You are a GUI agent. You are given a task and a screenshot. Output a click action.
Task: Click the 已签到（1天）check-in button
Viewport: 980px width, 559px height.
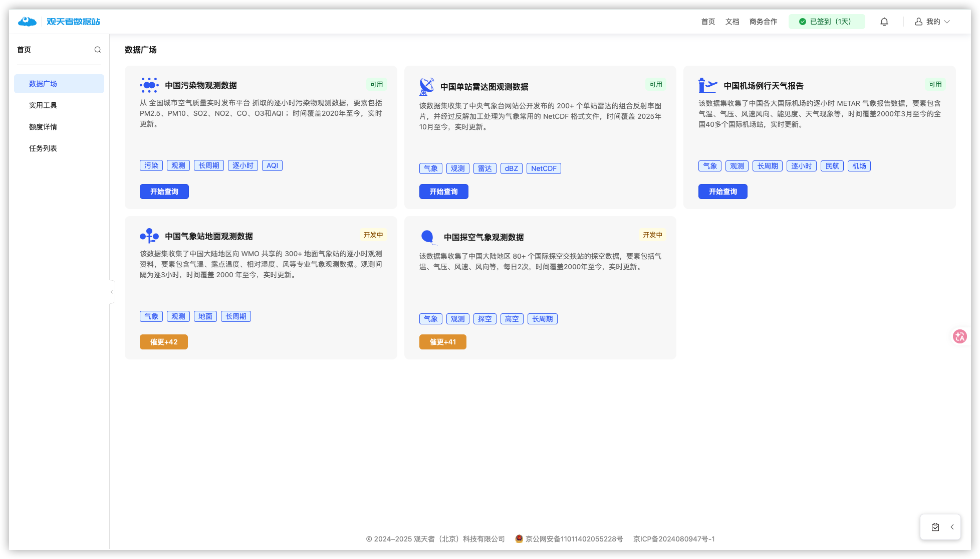pos(827,21)
